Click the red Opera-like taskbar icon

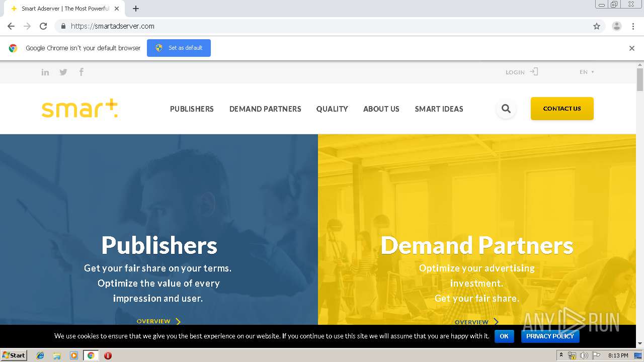pos(108,355)
